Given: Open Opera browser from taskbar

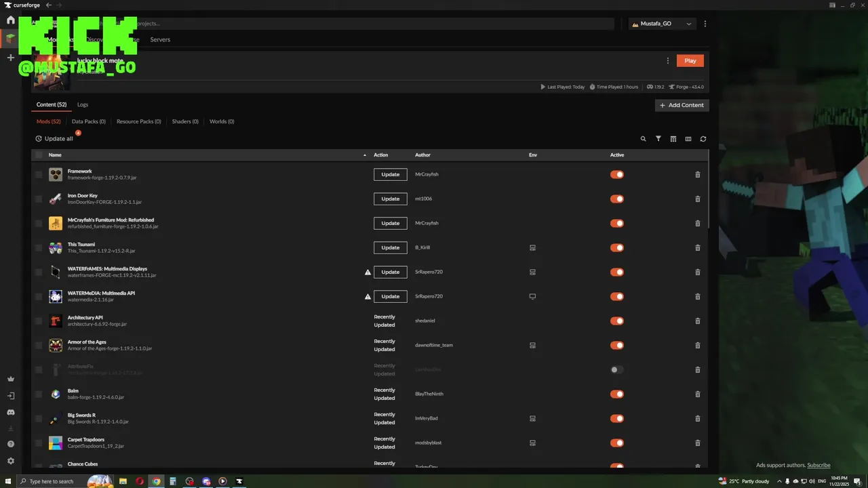Looking at the screenshot, I should coord(140,481).
